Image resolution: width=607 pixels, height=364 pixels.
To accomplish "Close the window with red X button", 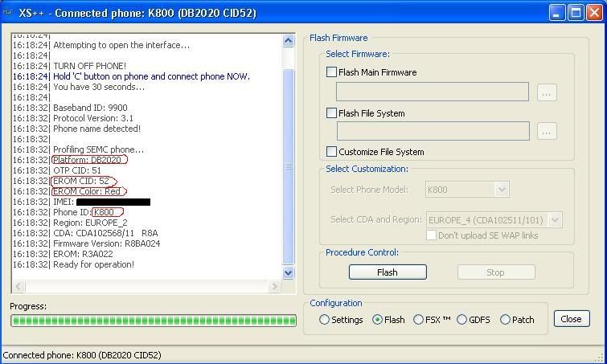I will point(594,12).
